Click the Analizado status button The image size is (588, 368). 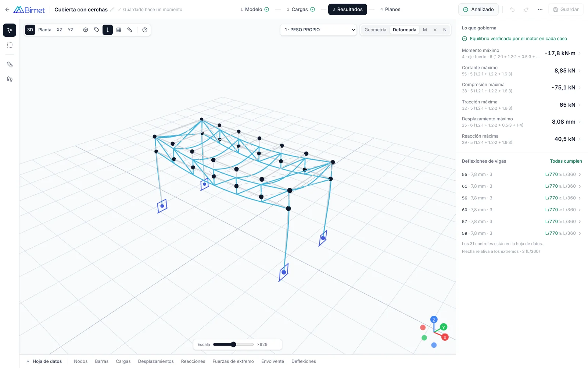coord(478,10)
